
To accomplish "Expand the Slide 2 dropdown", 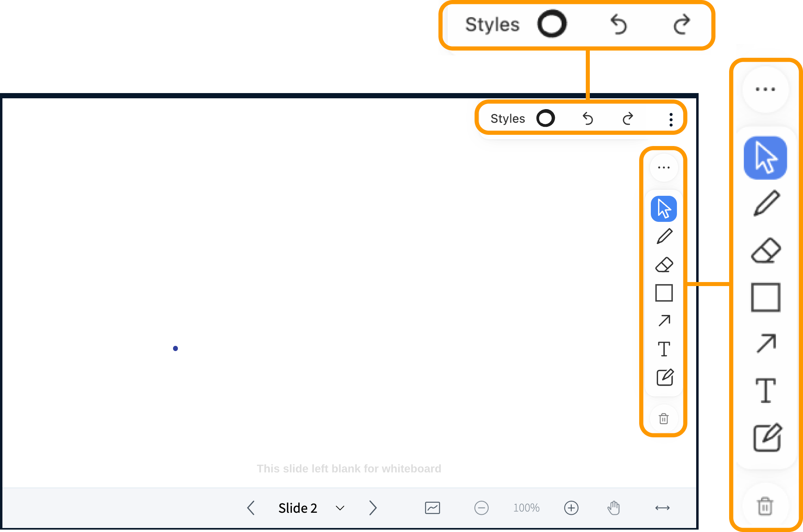I will click(339, 508).
